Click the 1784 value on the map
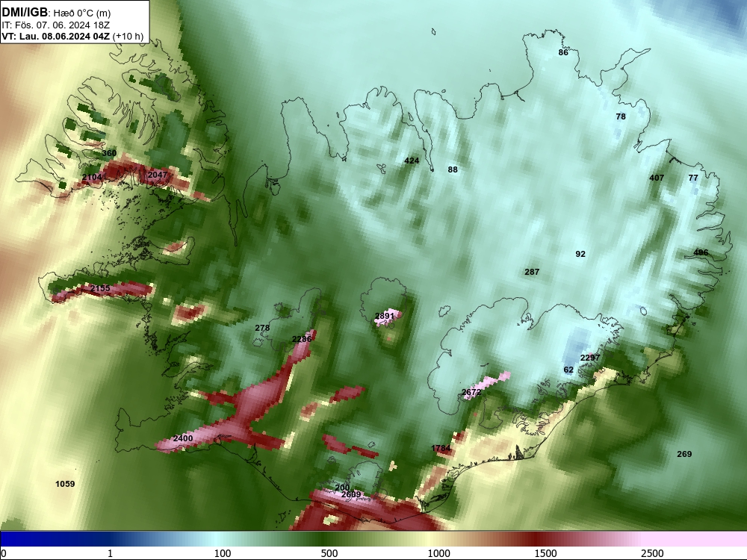The image size is (747, 560). 441,448
